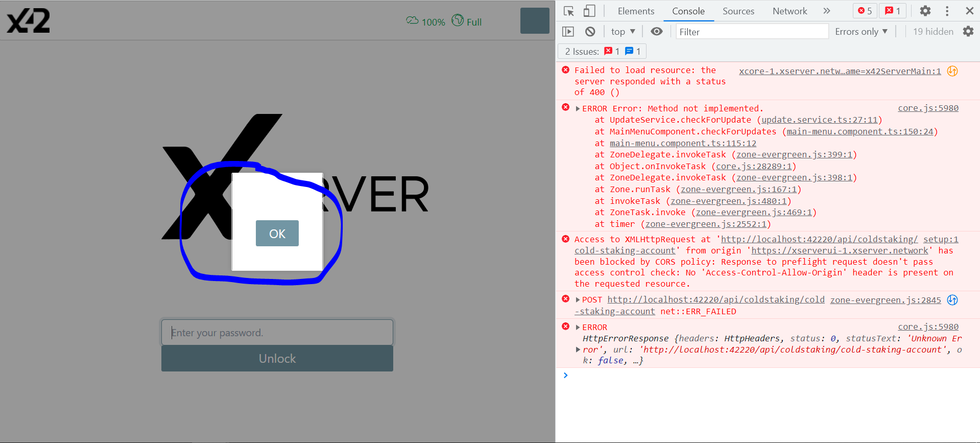Open the DevTools three-dot menu

coord(947,11)
